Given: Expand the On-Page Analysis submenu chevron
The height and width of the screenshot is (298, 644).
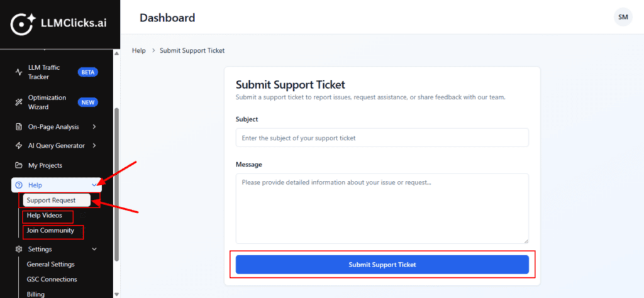Looking at the screenshot, I should click(x=94, y=126).
